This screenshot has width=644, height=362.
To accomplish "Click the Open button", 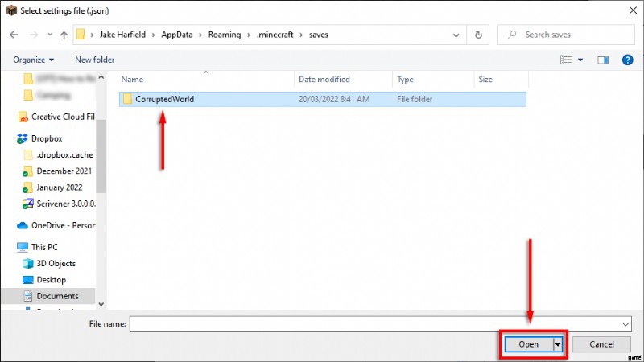I will click(528, 344).
